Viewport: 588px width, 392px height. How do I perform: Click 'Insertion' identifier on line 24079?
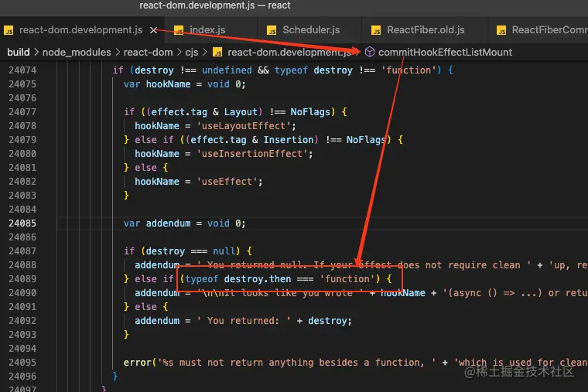[x=289, y=140]
